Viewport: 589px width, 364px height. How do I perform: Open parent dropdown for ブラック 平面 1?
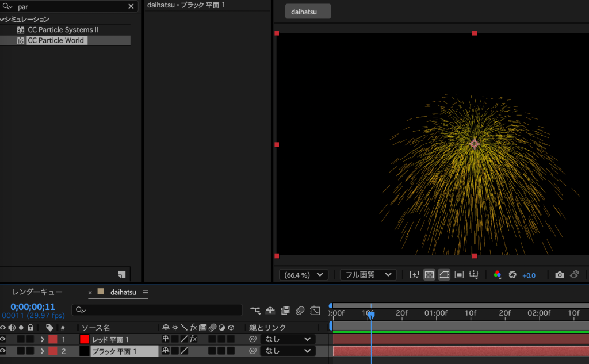click(x=288, y=351)
